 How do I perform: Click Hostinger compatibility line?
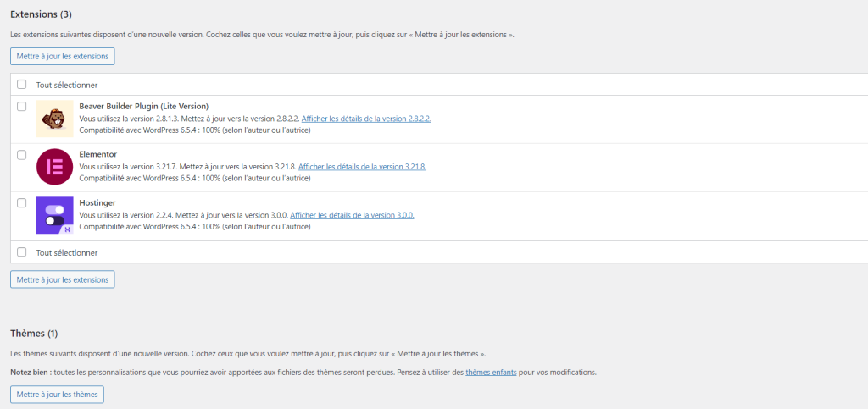click(x=195, y=227)
